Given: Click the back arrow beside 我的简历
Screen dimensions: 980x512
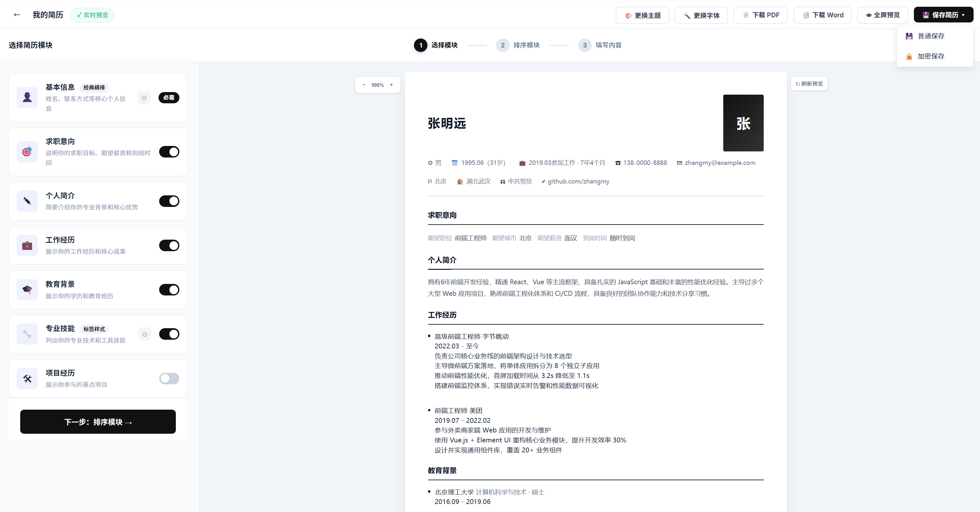Looking at the screenshot, I should click(17, 15).
